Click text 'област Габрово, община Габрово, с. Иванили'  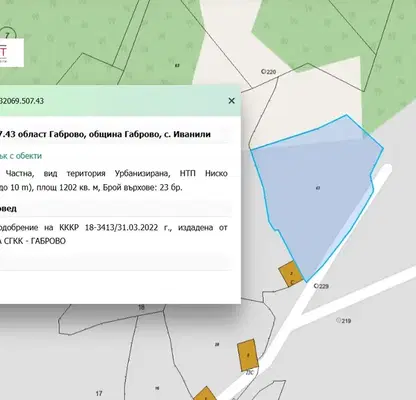[x=114, y=134]
